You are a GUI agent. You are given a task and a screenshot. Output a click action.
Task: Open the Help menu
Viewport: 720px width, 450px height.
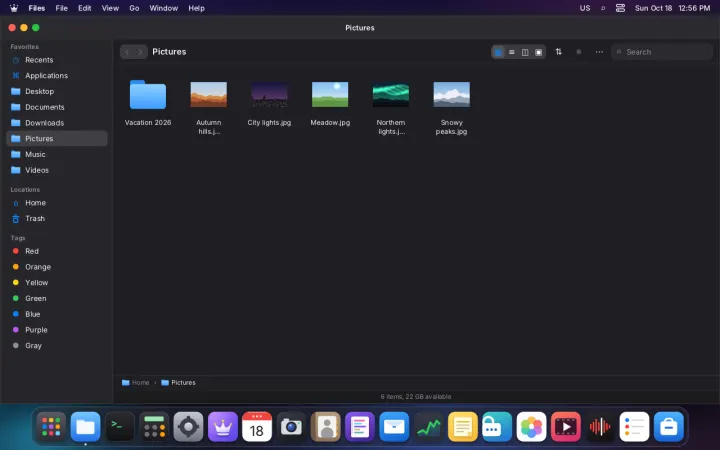pos(196,8)
